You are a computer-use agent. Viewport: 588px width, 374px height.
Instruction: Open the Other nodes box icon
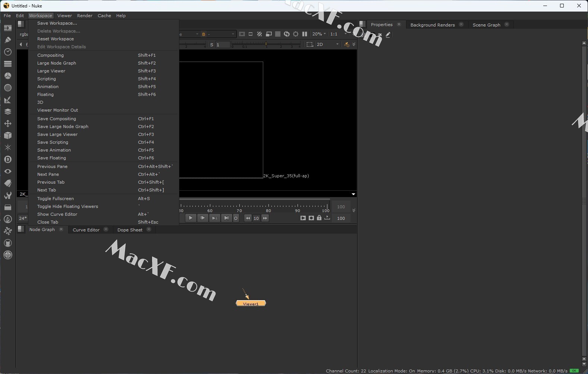tap(7, 207)
